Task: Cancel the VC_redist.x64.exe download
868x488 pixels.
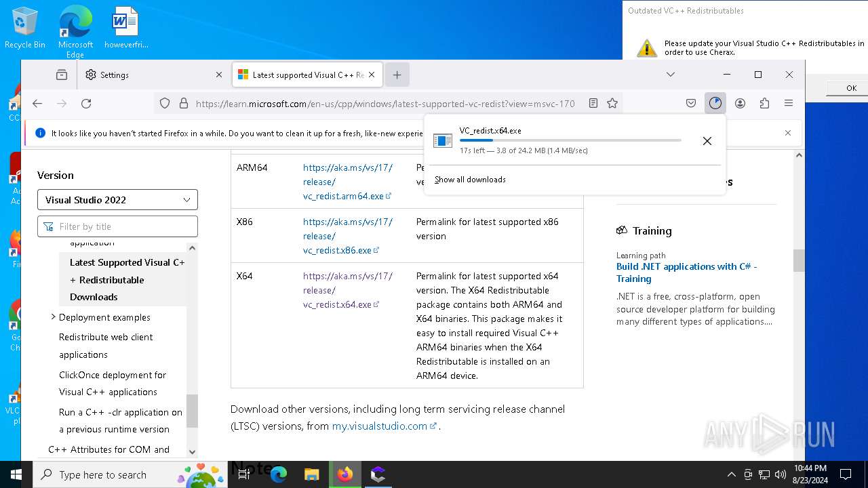Action: (707, 141)
